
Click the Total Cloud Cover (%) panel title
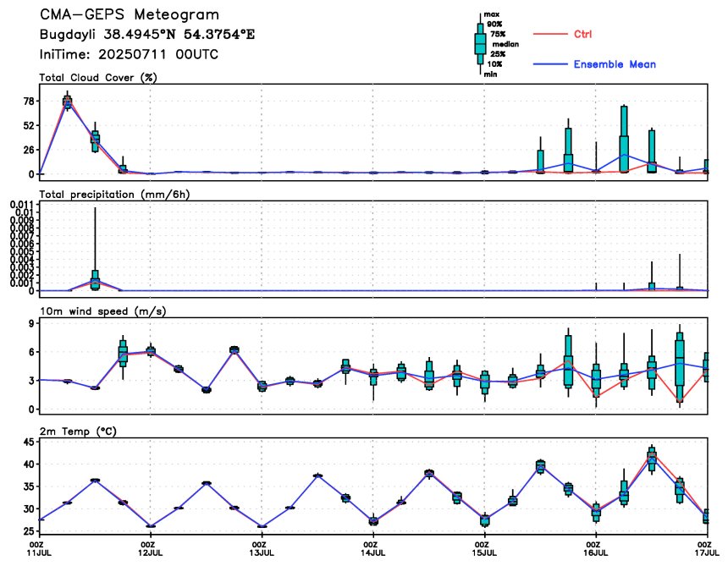98,78
